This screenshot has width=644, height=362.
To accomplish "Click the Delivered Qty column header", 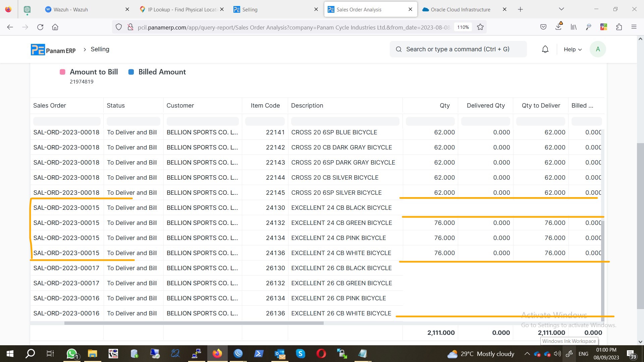I will point(486,106).
